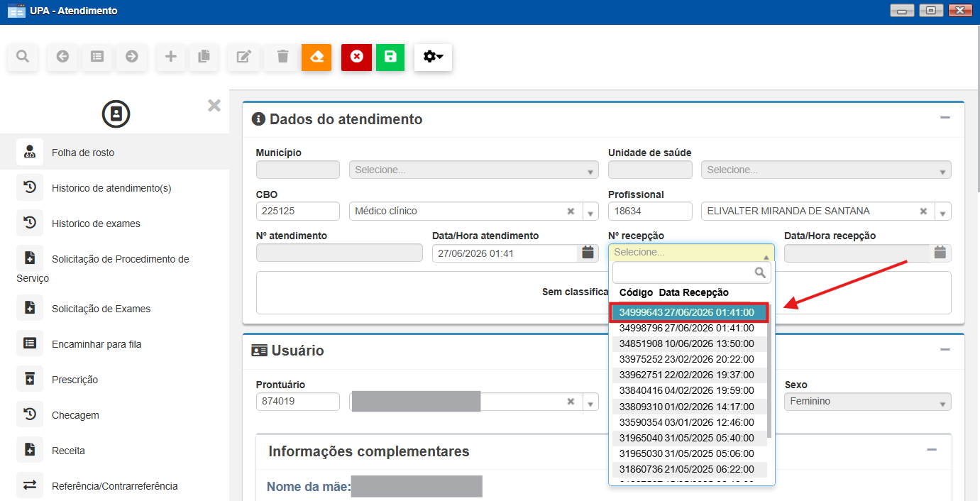Viewport: 980px width, 501px height.
Task: Click the red cancel X button
Action: [356, 57]
